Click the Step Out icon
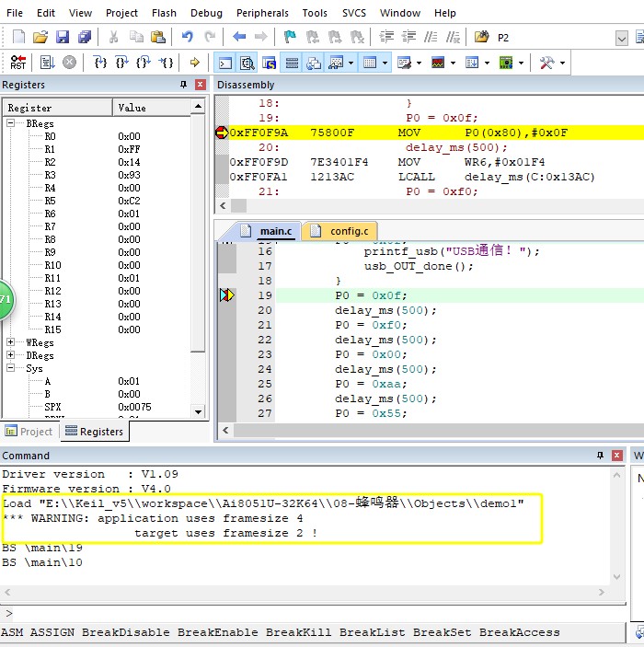This screenshot has width=644, height=647. [144, 63]
